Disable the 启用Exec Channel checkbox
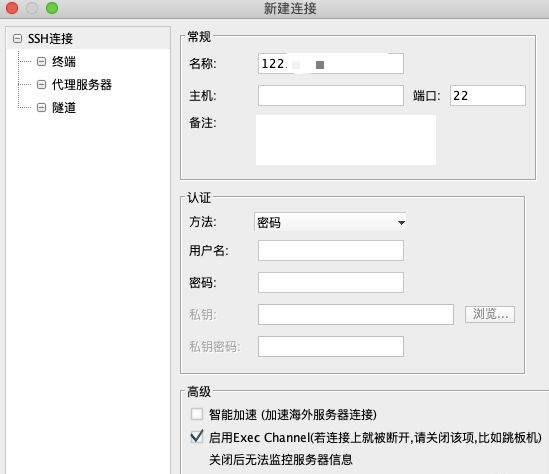 pos(197,437)
